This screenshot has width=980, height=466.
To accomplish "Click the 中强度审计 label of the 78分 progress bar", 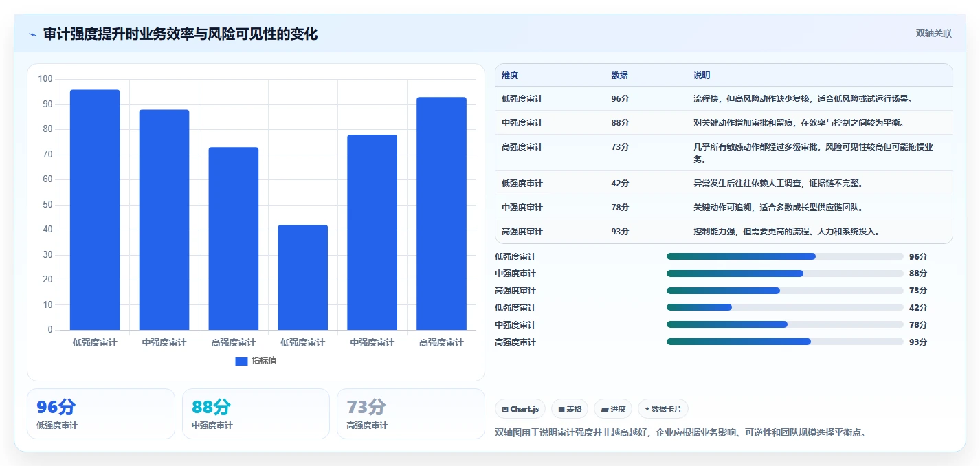I will (515, 325).
